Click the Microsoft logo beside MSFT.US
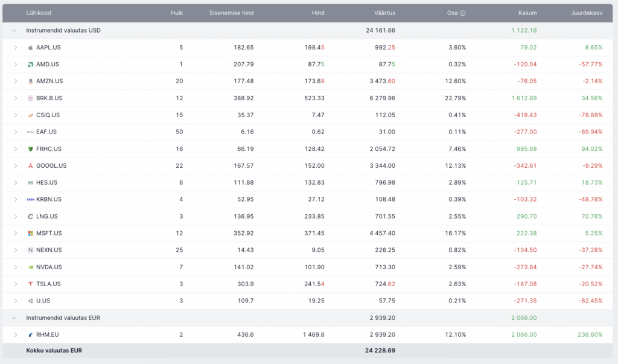 30,234
